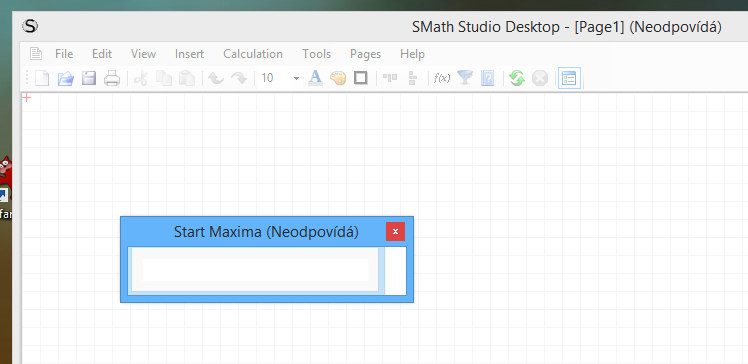
Task: Cut selection with the scissors icon
Action: click(141, 78)
